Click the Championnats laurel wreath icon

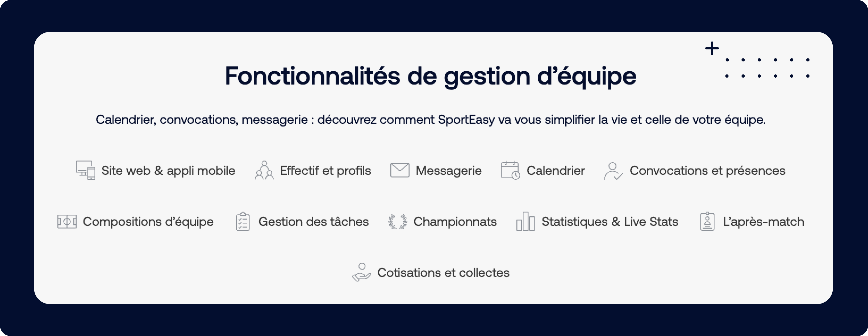[x=398, y=221]
